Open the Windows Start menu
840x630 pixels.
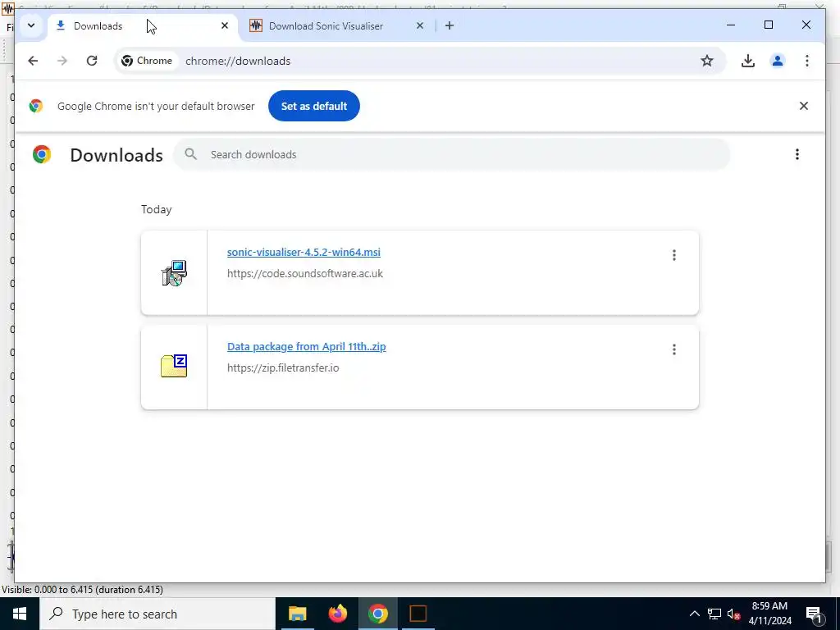coord(20,614)
